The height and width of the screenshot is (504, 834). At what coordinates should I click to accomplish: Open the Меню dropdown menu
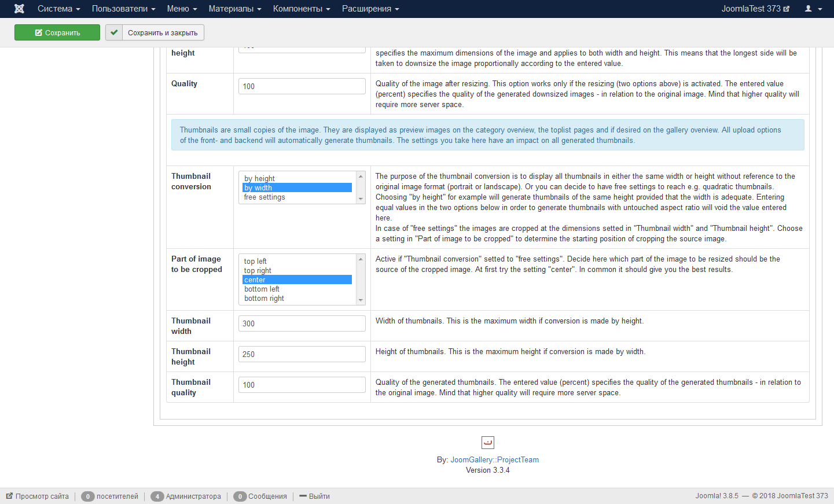click(x=182, y=9)
